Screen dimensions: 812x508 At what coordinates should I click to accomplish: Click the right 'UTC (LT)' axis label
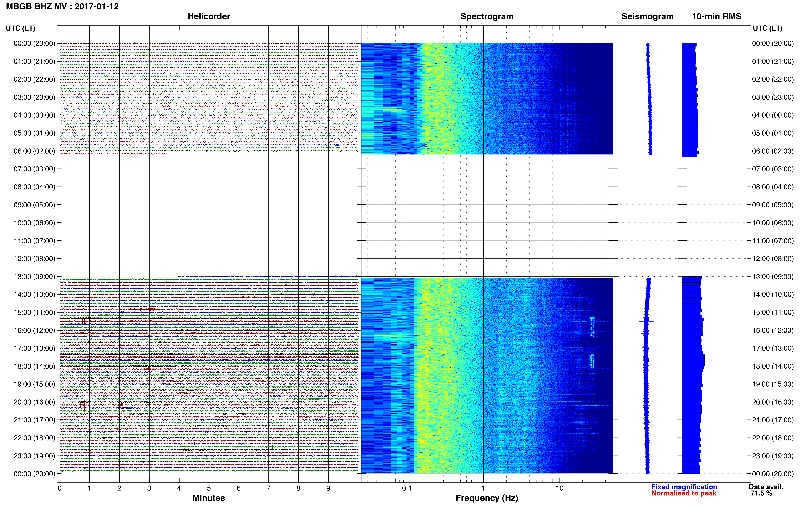point(768,28)
